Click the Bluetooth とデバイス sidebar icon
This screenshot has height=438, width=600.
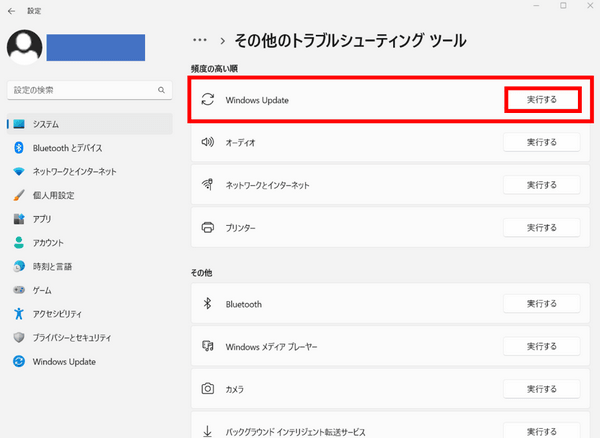click(19, 148)
